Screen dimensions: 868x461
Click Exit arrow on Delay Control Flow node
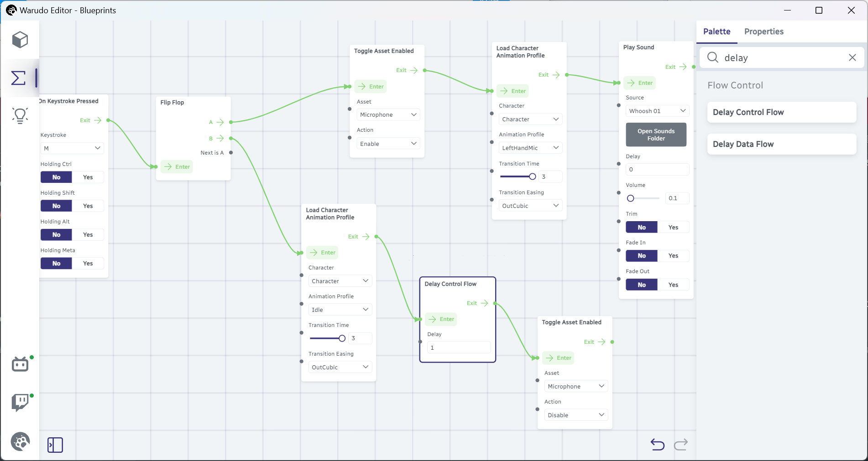[x=484, y=303]
